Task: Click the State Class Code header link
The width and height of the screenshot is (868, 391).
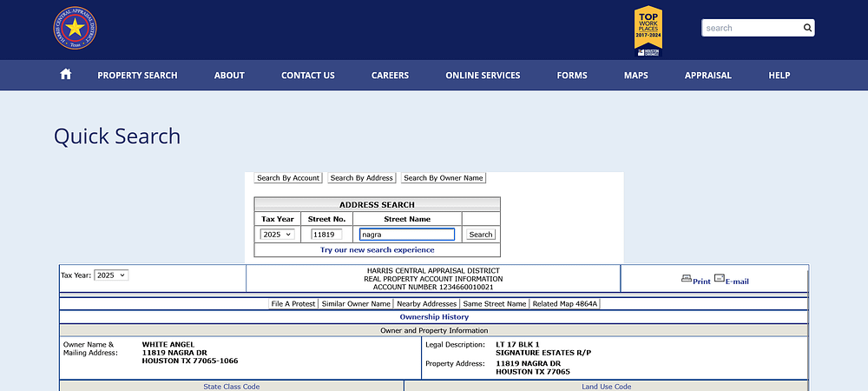Action: point(232,386)
